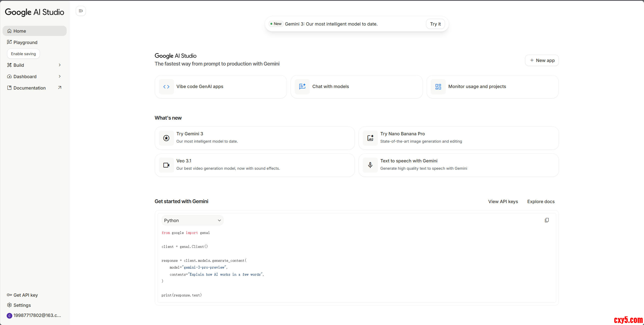
Task: Click the Veo 3.1 video camera icon
Action: [x=166, y=165]
